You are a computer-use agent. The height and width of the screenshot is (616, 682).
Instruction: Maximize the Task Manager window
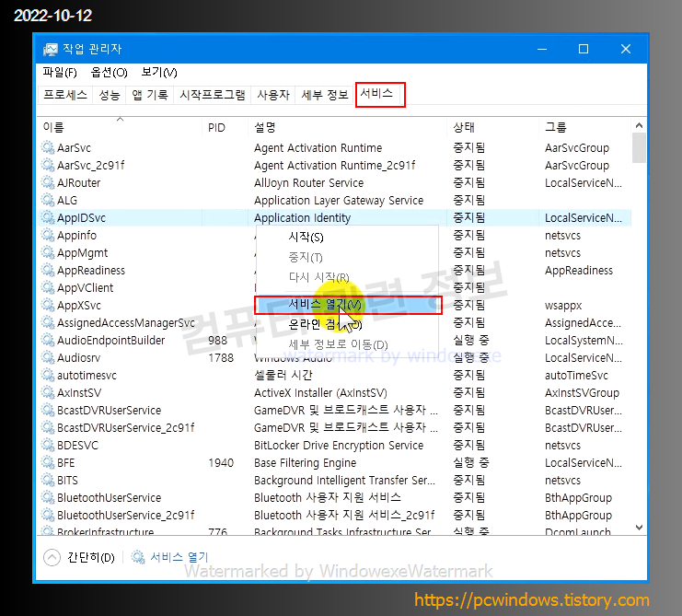584,49
